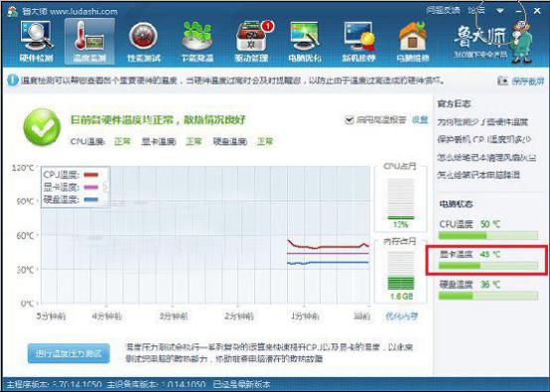The width and height of the screenshot is (550, 392).
Task: Select the 温度监测 thermometer icon
Action: coord(89,42)
